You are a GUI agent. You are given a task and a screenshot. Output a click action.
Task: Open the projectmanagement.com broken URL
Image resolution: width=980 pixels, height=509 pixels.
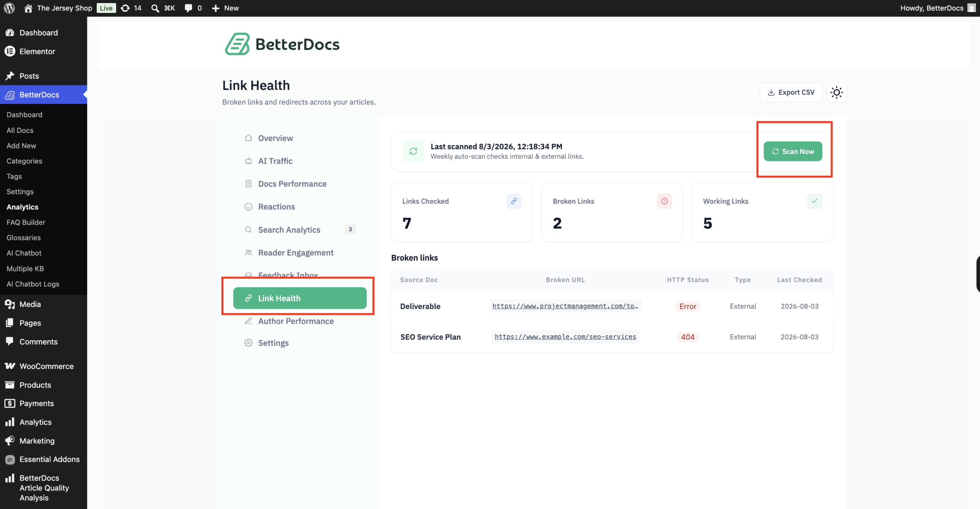(565, 306)
